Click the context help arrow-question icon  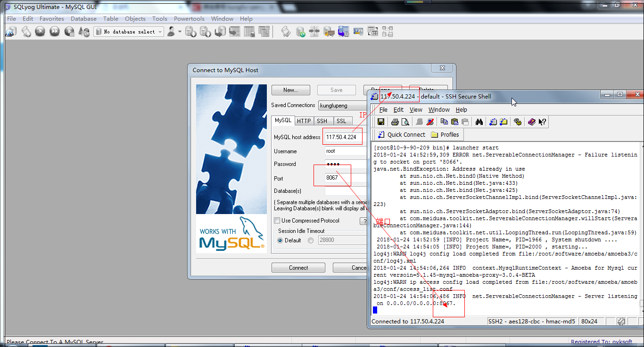click(x=542, y=122)
